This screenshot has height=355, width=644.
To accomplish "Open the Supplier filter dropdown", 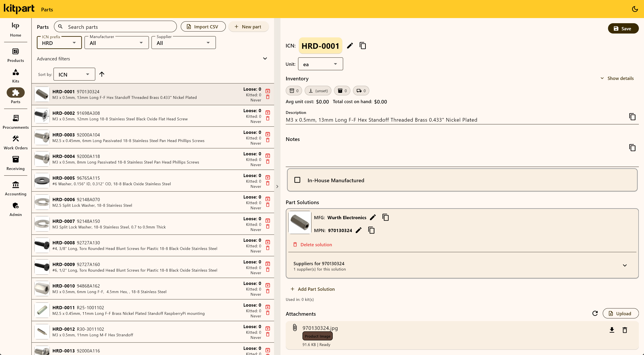I will pyautogui.click(x=184, y=43).
